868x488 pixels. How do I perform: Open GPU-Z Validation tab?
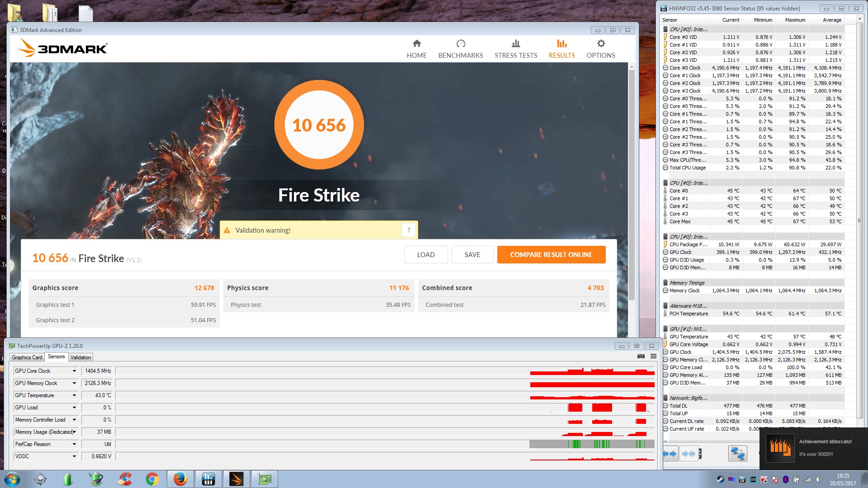point(81,357)
